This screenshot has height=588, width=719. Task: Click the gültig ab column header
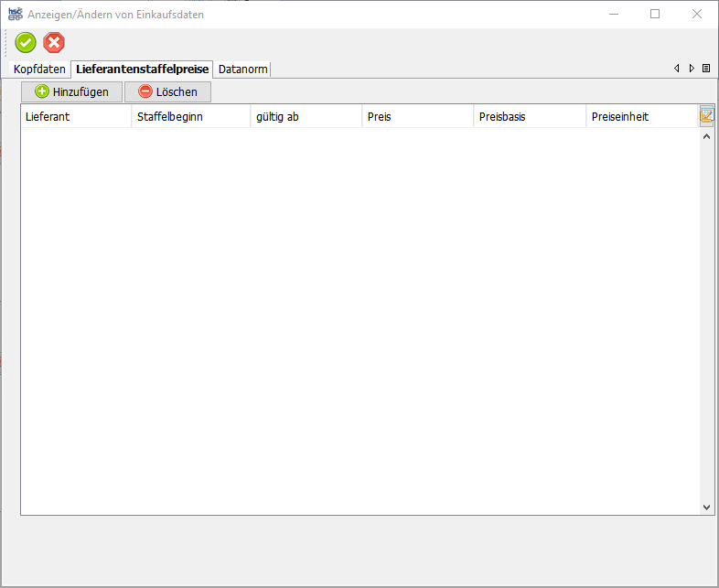(x=306, y=117)
